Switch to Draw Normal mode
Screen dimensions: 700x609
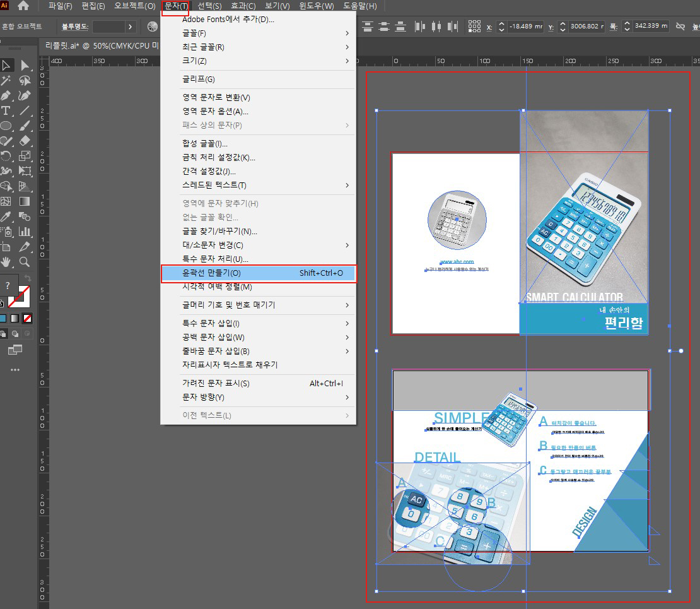tap(3, 334)
